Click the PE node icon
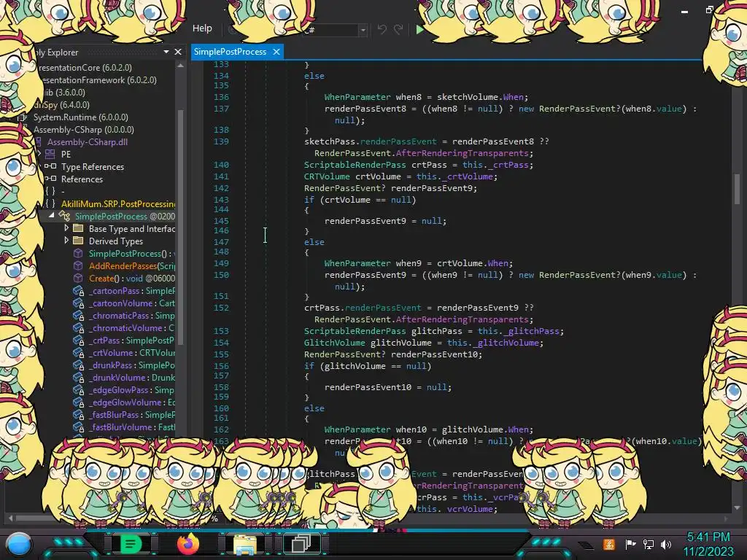Screen dimensions: 747x560 click(x=50, y=154)
